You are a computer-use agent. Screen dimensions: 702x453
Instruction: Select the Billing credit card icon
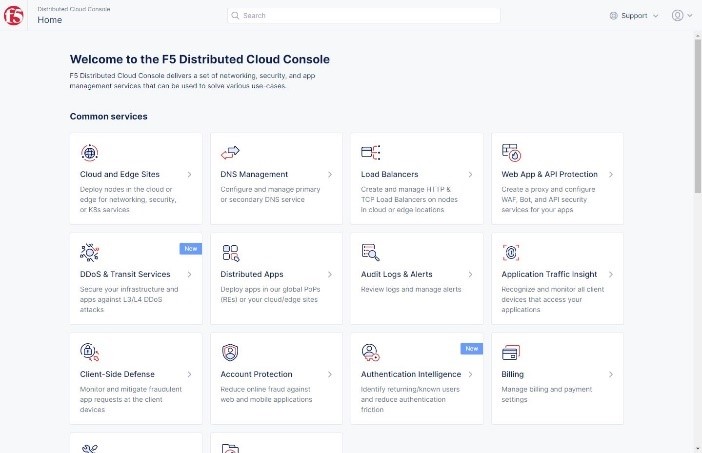[x=511, y=352]
